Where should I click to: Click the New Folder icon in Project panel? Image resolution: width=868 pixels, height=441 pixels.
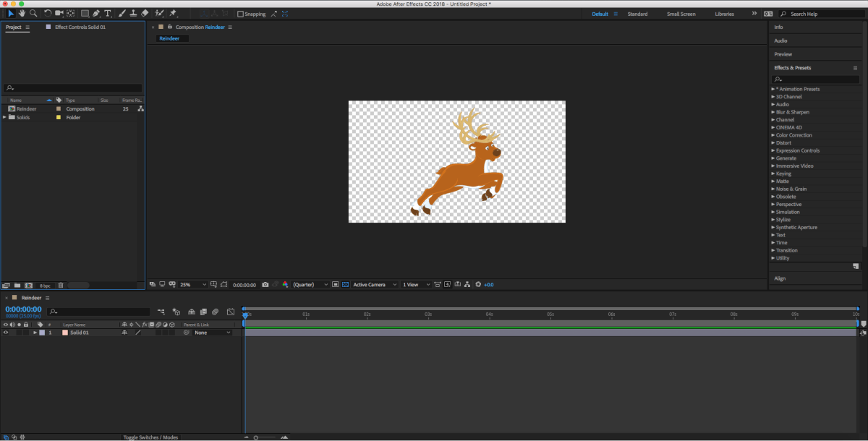tap(17, 286)
